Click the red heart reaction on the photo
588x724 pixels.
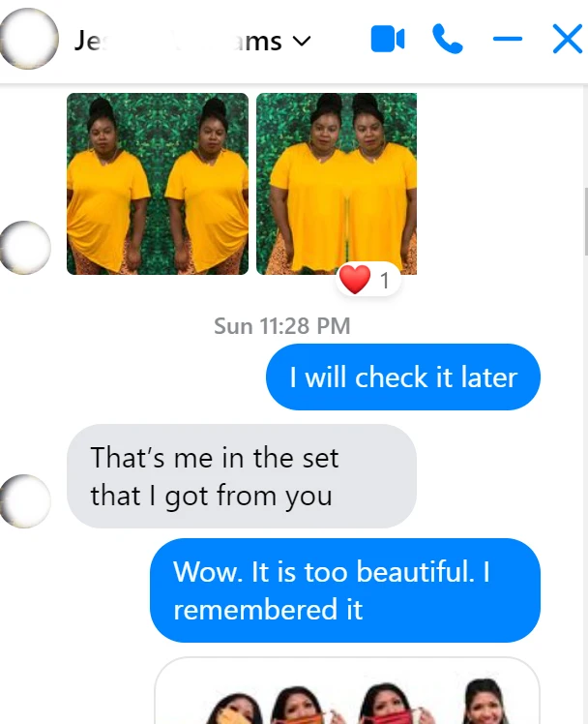355,280
